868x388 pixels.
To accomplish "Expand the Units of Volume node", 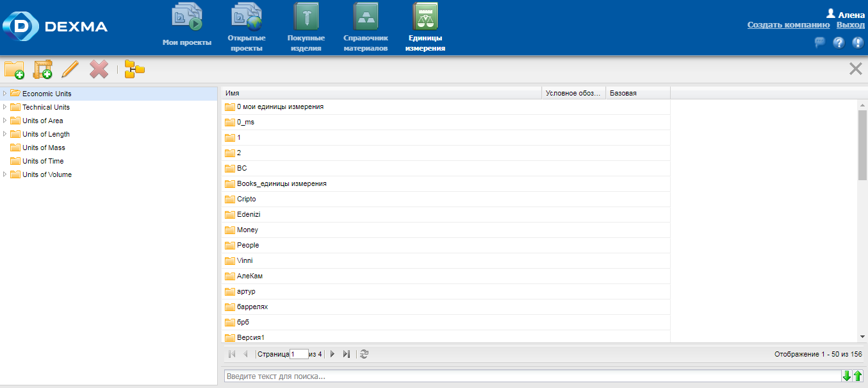I will [x=5, y=174].
